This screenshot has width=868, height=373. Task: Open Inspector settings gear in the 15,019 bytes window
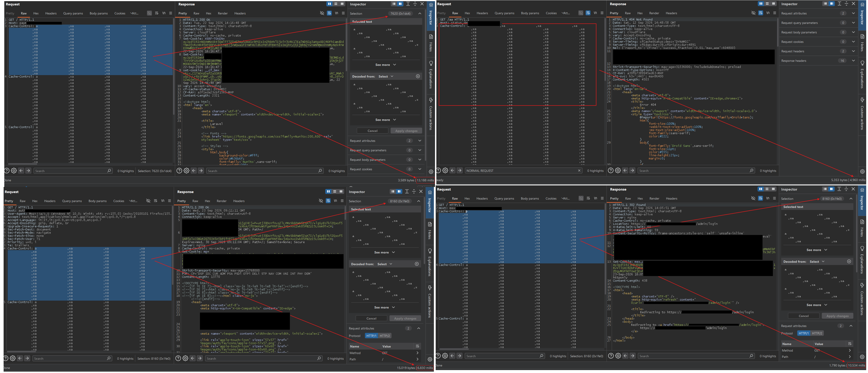(430, 359)
